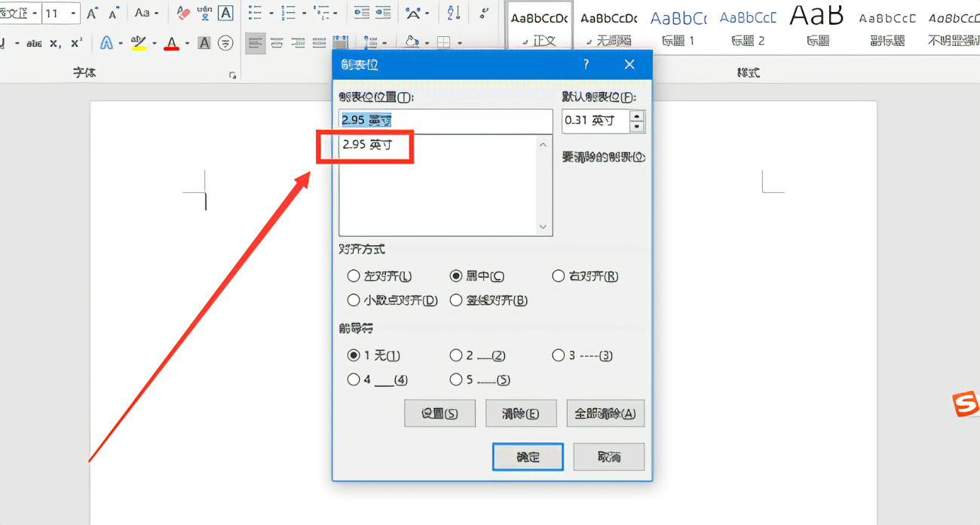This screenshot has width=980, height=525.
Task: Toggle character shading icon
Action: click(204, 43)
